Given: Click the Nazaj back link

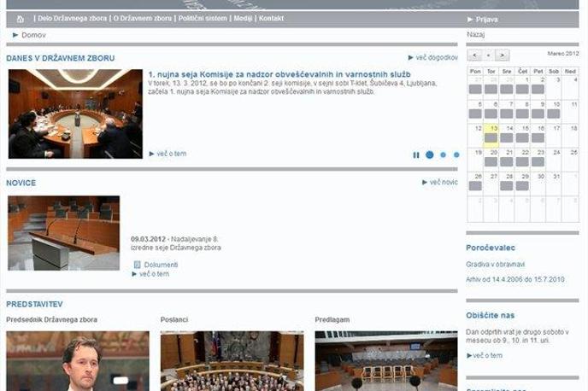Looking at the screenshot, I should 475,34.
